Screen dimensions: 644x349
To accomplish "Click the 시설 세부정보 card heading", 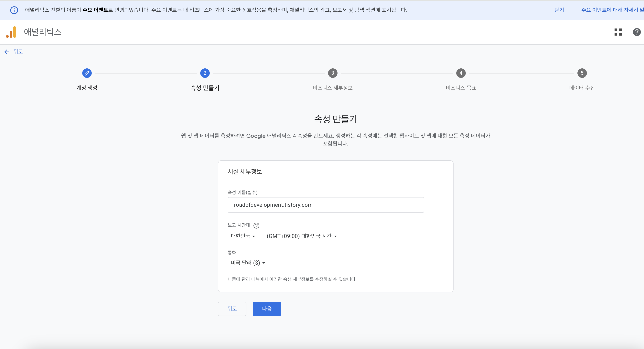I will (x=245, y=172).
